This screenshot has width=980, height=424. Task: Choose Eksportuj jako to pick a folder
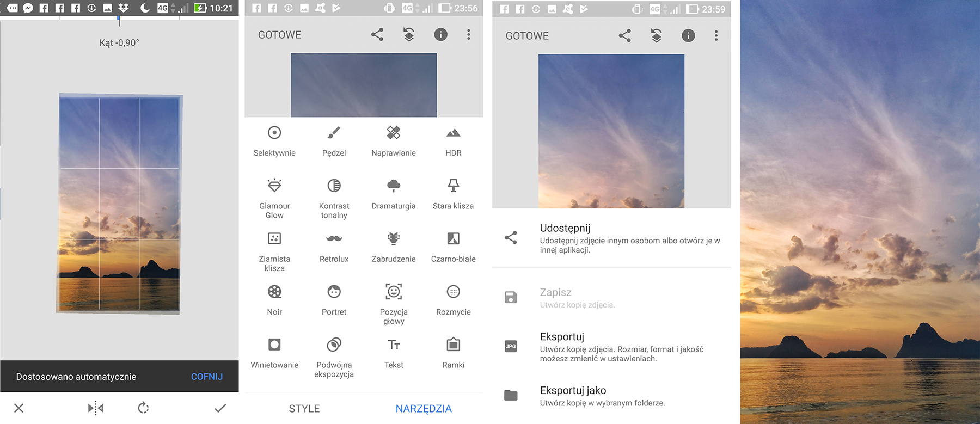[x=611, y=396]
